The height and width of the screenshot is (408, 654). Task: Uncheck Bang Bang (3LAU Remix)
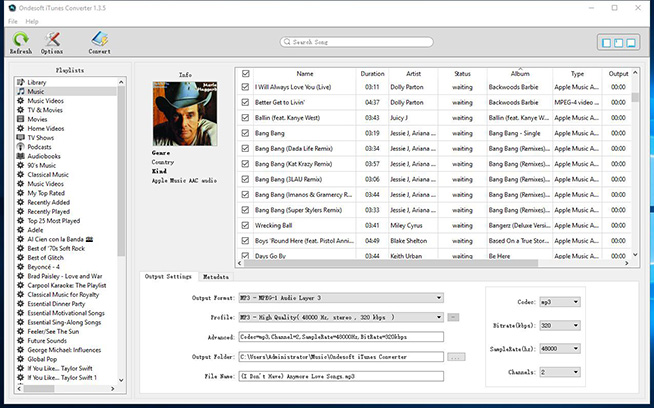(x=245, y=179)
